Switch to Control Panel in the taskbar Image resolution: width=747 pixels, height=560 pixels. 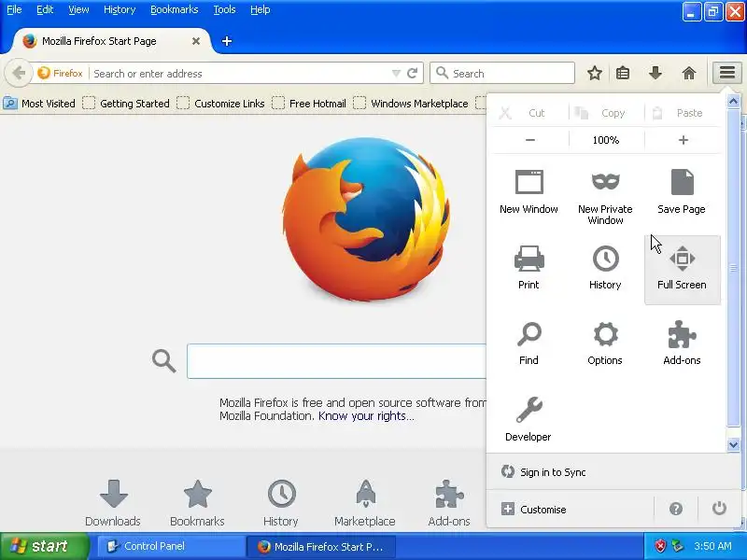click(172, 546)
